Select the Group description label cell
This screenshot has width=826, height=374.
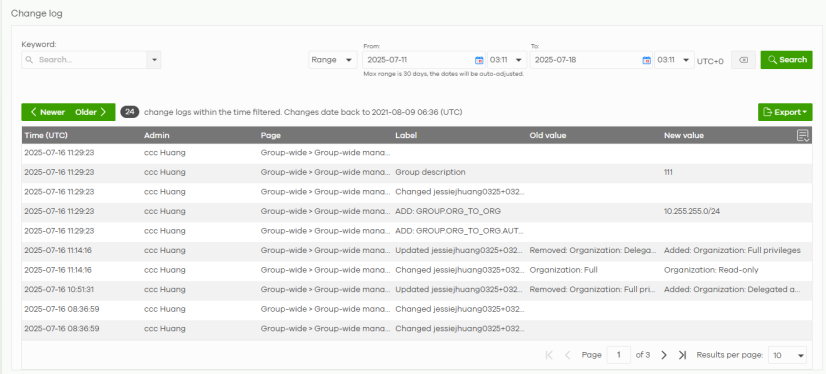point(430,172)
